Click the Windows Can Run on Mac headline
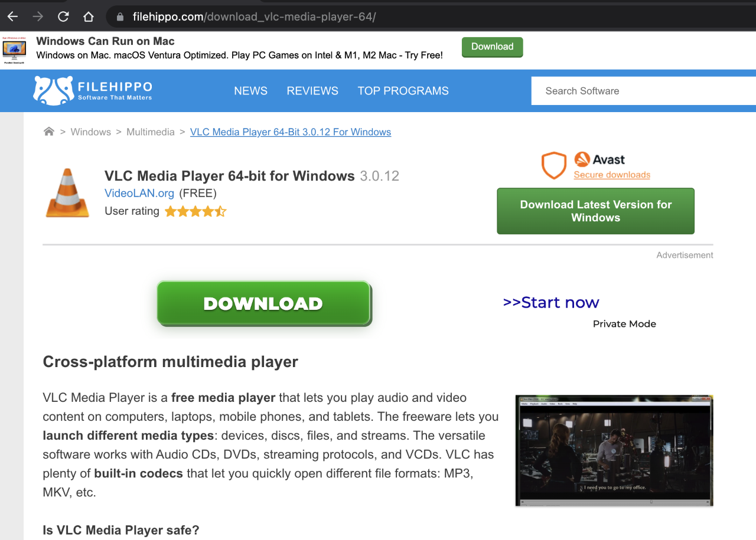The height and width of the screenshot is (540, 756). coord(106,41)
